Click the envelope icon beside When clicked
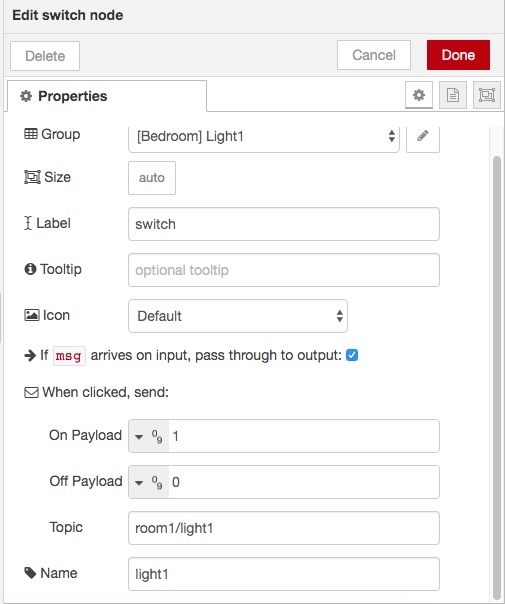The image size is (505, 604). (x=31, y=392)
